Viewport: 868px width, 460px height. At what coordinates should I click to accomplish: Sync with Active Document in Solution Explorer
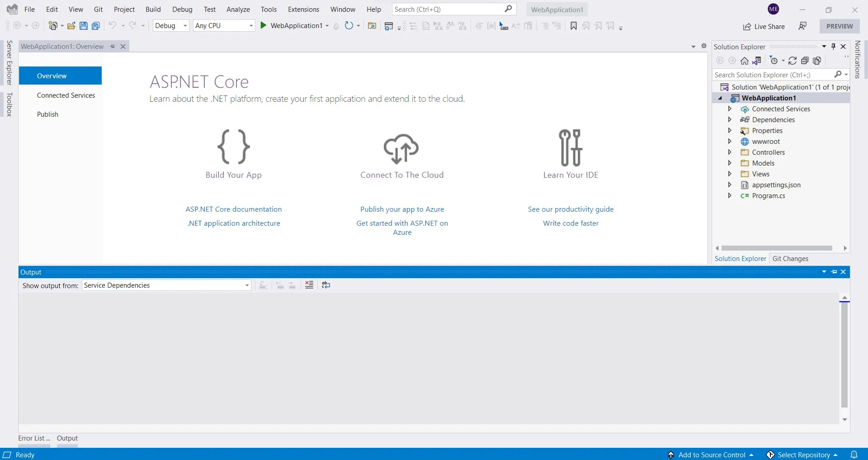tap(793, 61)
